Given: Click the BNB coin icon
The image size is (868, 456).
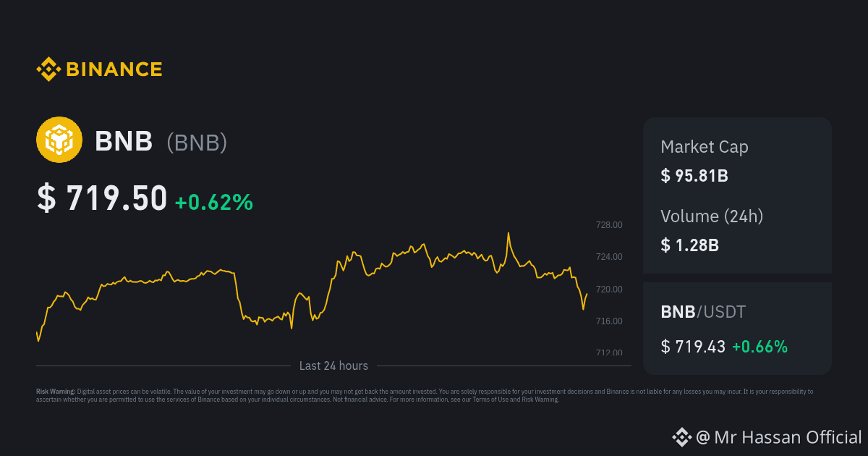Looking at the screenshot, I should 59,142.
